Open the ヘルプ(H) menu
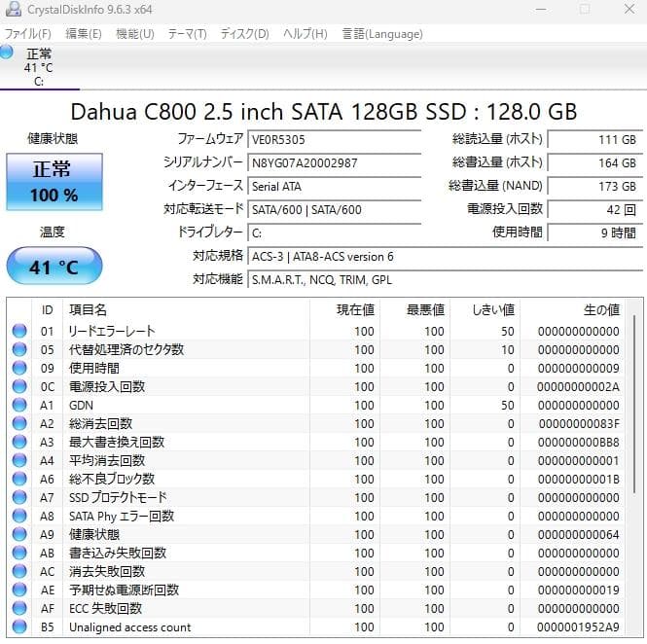 click(306, 34)
